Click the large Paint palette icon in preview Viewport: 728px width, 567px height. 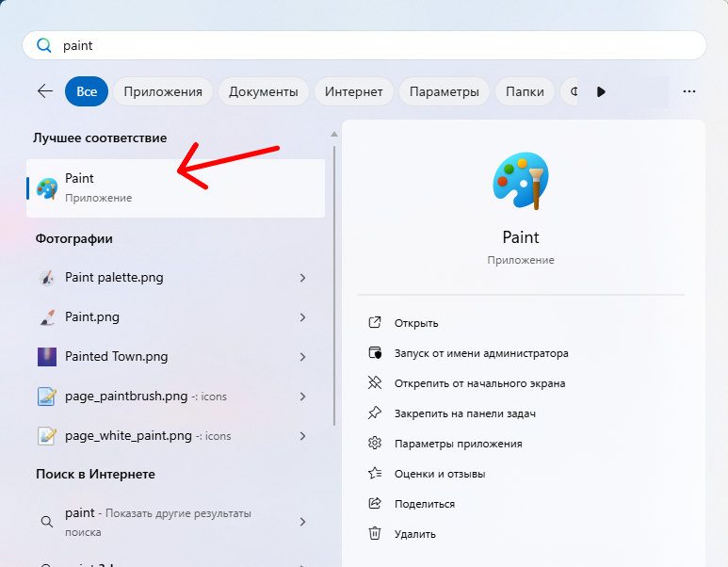[x=521, y=180]
